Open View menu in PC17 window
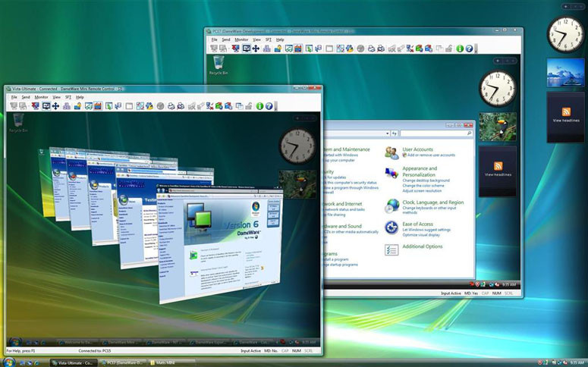588x367 pixels. tap(256, 39)
